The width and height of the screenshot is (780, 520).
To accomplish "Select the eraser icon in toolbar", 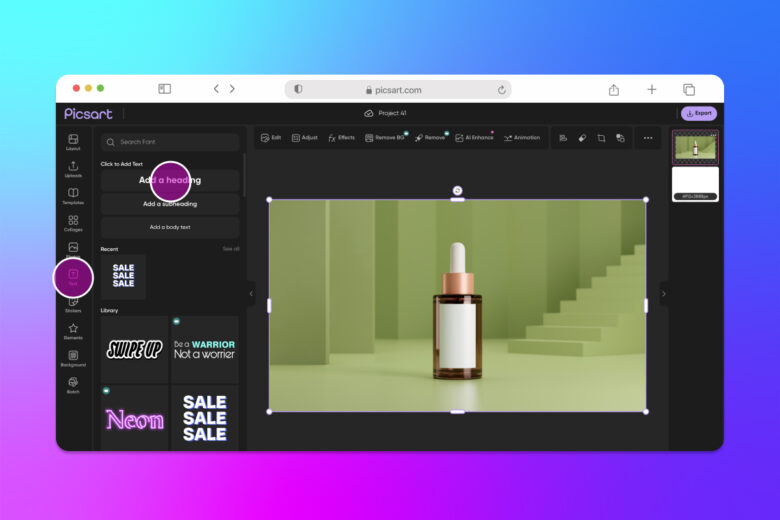I will 582,138.
